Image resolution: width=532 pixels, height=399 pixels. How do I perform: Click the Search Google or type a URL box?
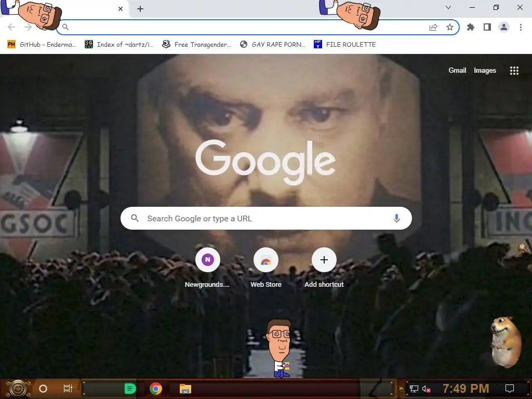coord(266,218)
